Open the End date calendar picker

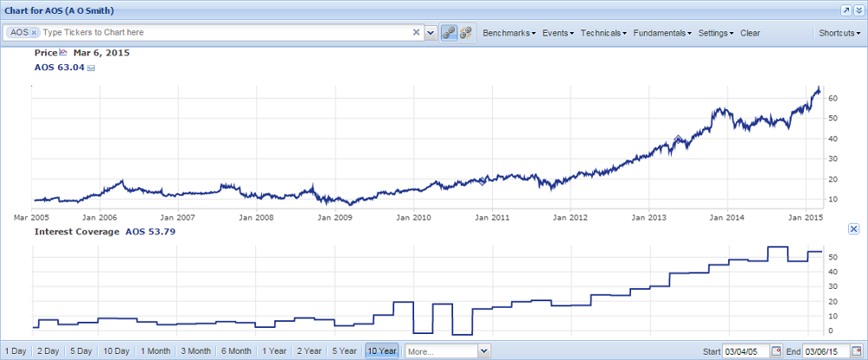(857, 351)
